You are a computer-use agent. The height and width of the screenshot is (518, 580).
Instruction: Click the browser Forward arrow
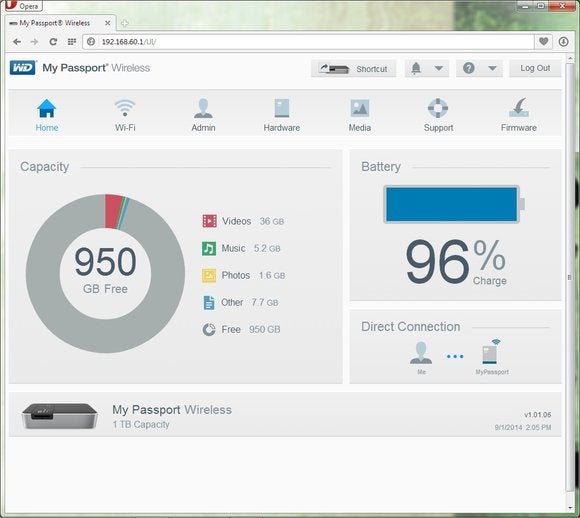point(34,42)
